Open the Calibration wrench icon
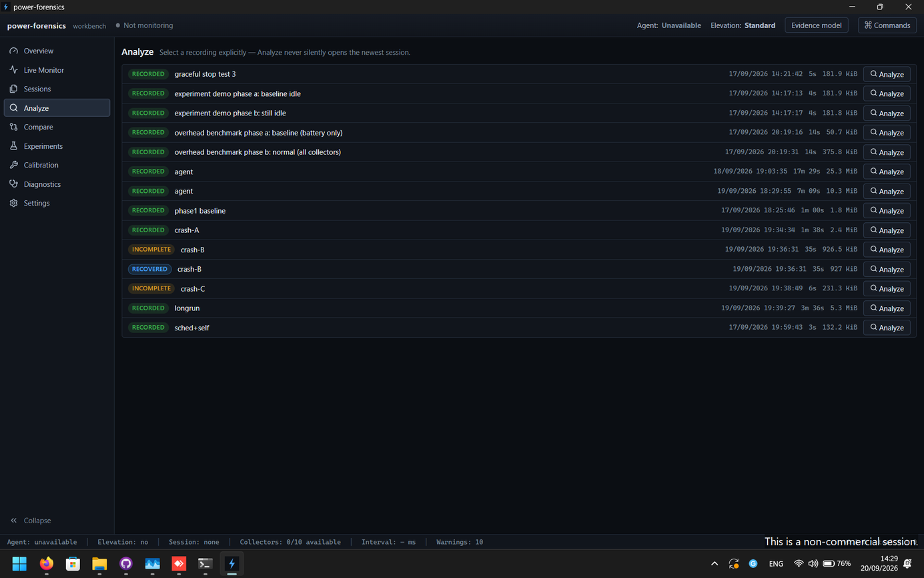 coord(13,165)
